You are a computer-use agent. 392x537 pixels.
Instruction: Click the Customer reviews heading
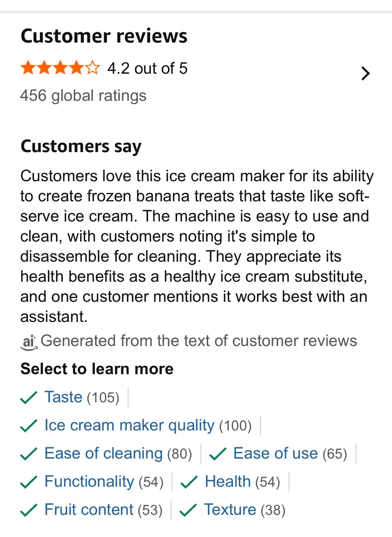104,36
